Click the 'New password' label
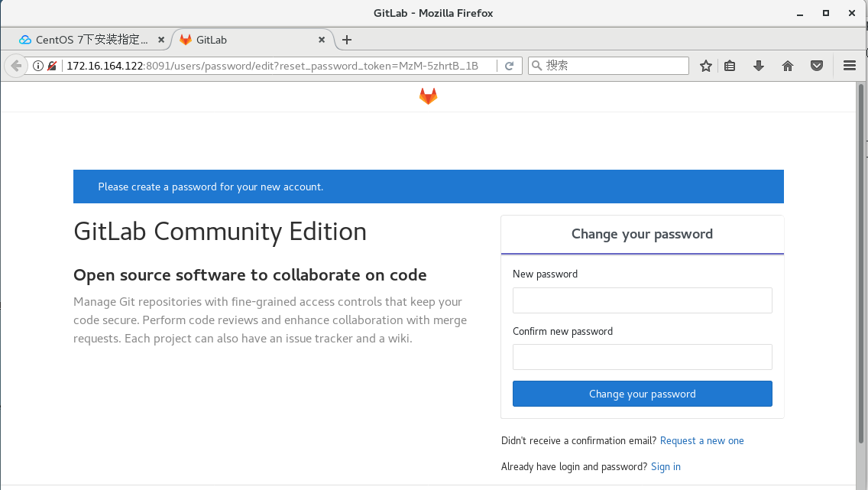The width and height of the screenshot is (868, 490). (545, 274)
